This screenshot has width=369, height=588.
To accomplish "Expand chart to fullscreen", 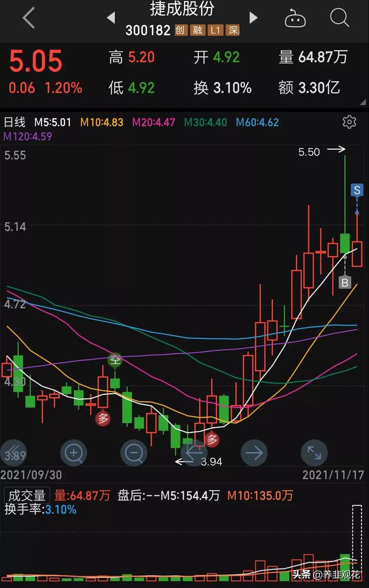I will 314,453.
